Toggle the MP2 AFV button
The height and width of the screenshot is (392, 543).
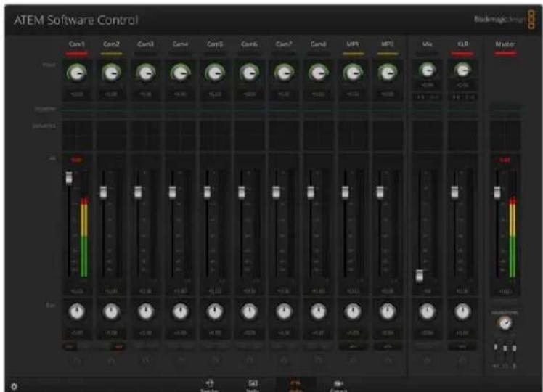[x=388, y=346]
